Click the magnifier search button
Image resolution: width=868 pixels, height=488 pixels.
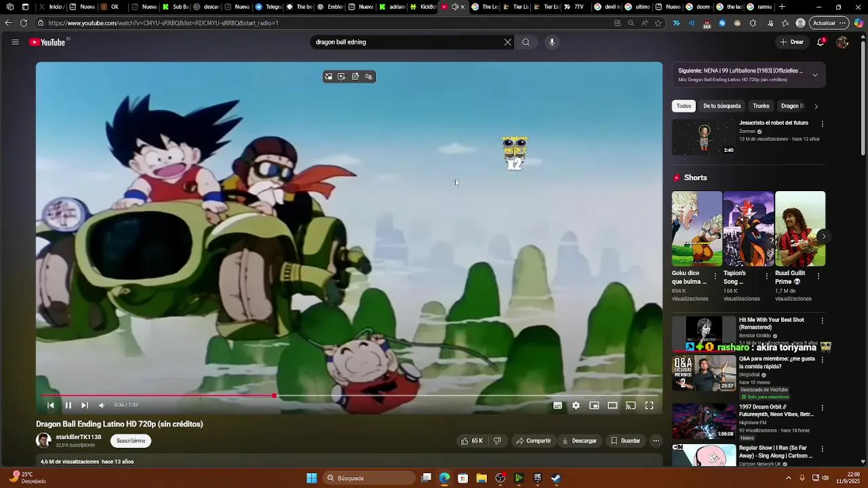tap(526, 42)
